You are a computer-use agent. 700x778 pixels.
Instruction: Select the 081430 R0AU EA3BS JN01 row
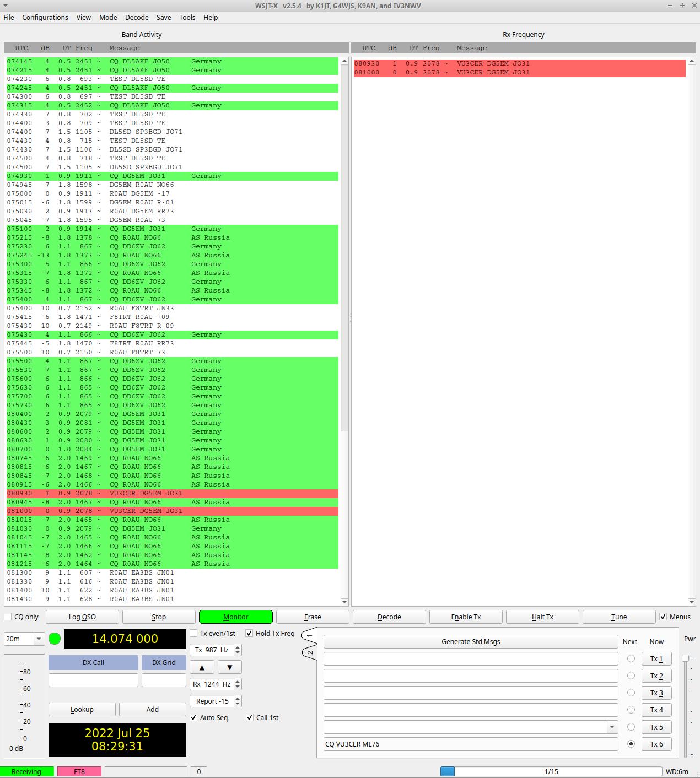173,599
